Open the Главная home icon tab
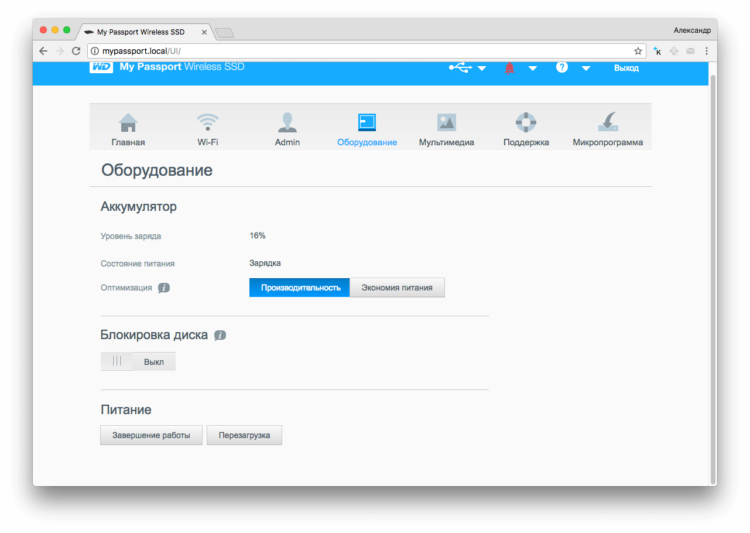Image resolution: width=750 pixels, height=533 pixels. pyautogui.click(x=128, y=129)
